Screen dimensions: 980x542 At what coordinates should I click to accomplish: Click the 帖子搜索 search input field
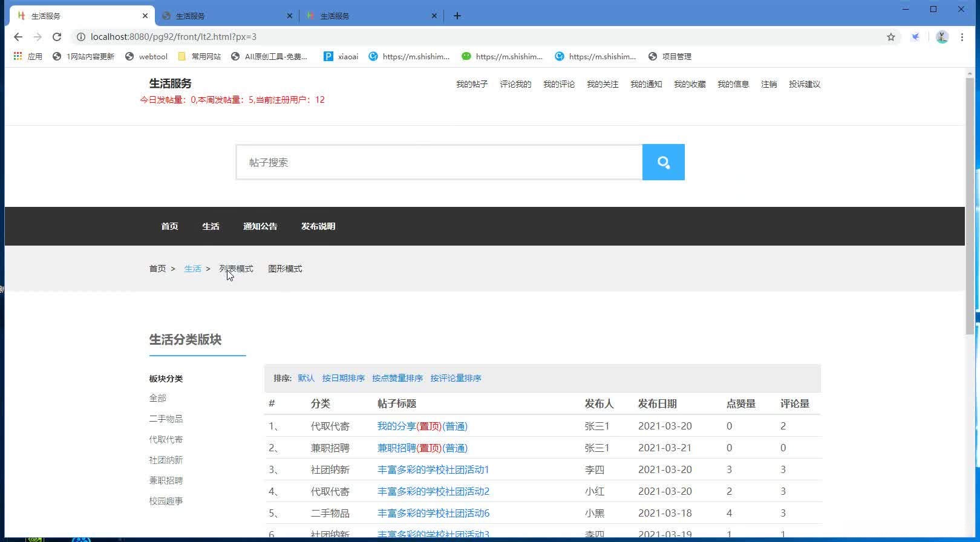click(439, 162)
